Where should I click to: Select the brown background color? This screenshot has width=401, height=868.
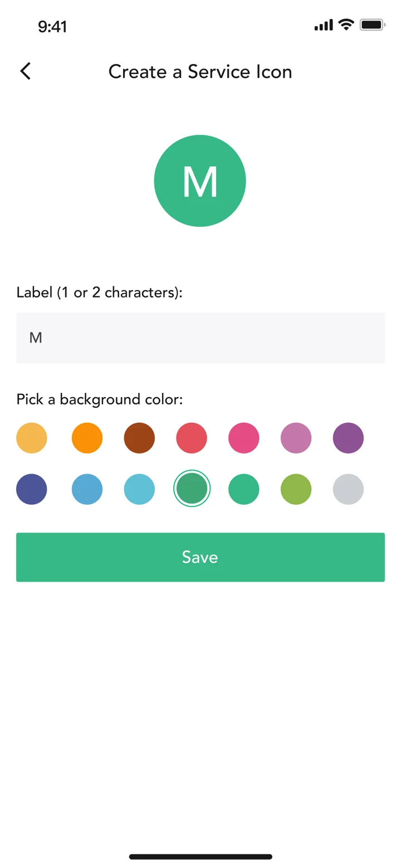139,438
